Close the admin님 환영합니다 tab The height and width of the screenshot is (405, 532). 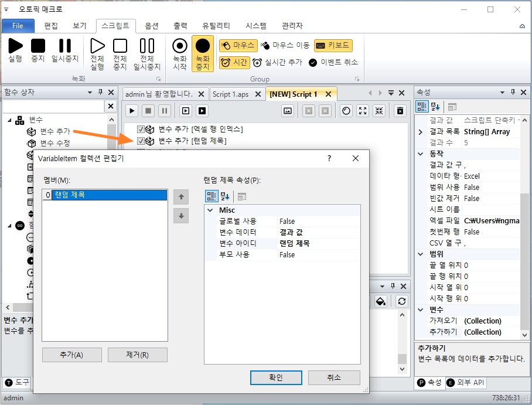201,94
